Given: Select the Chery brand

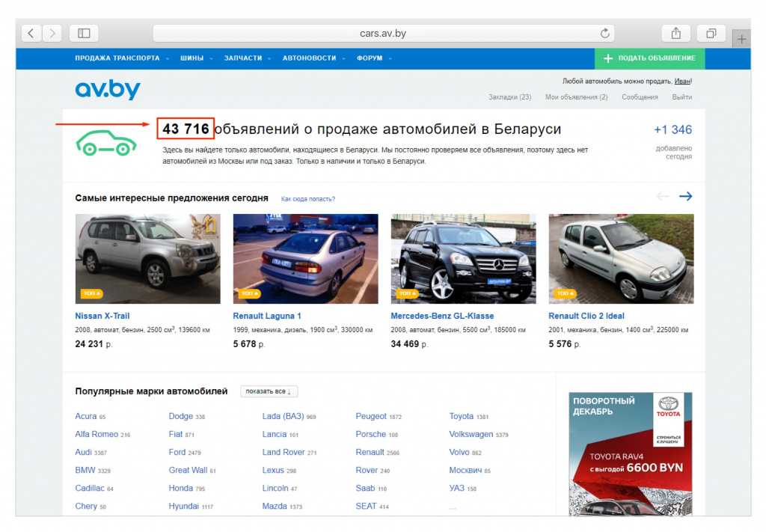Looking at the screenshot, I should [86, 507].
